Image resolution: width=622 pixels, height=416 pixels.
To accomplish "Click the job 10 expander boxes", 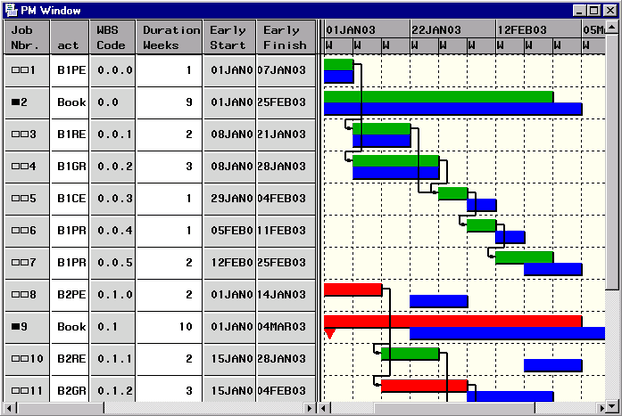I will [15, 358].
